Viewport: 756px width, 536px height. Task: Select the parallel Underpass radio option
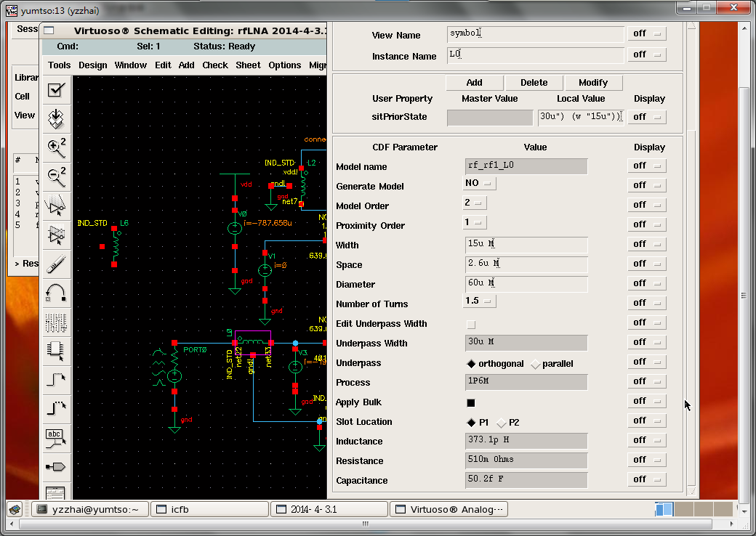(x=536, y=364)
